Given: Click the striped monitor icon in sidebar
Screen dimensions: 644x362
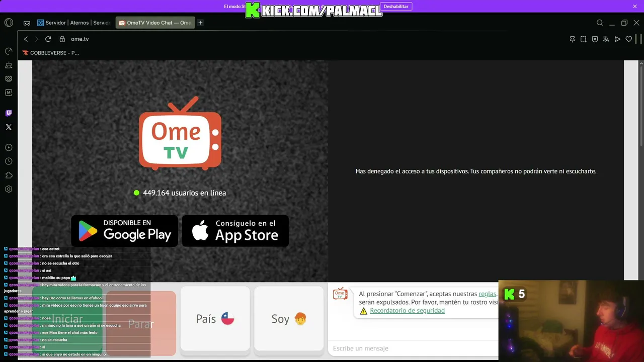Looking at the screenshot, I should (9, 79).
